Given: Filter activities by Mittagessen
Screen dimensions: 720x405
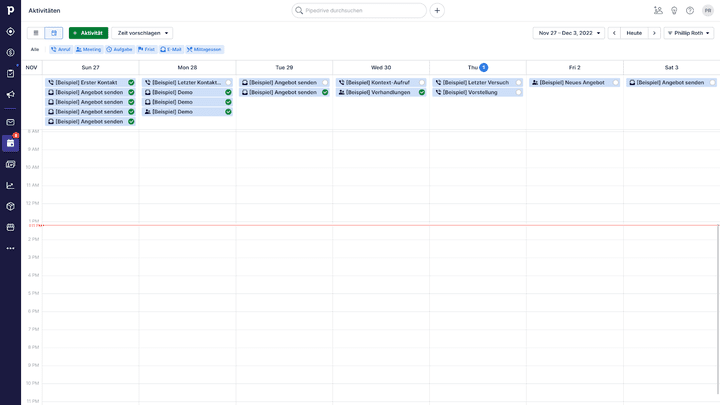Looking at the screenshot, I should (204, 49).
